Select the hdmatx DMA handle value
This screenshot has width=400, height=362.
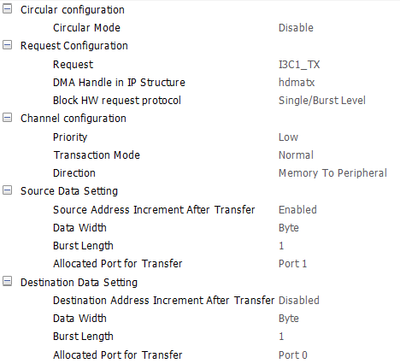coord(296,82)
